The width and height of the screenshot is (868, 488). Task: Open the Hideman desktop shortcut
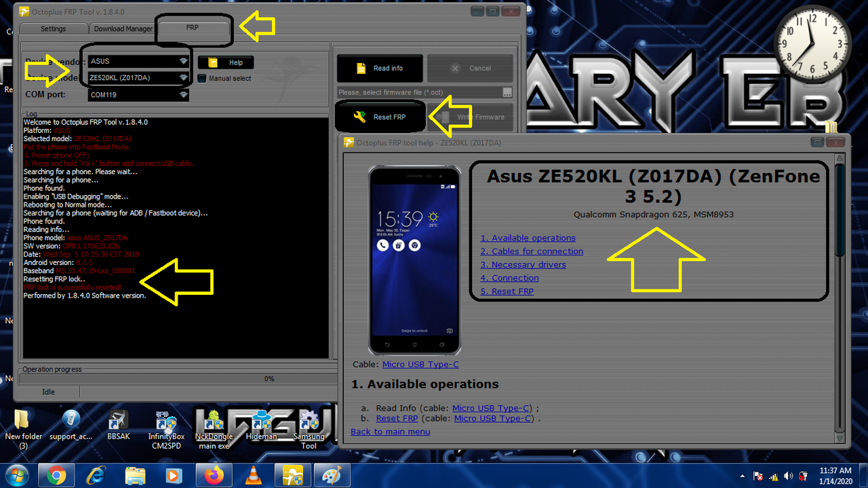261,426
